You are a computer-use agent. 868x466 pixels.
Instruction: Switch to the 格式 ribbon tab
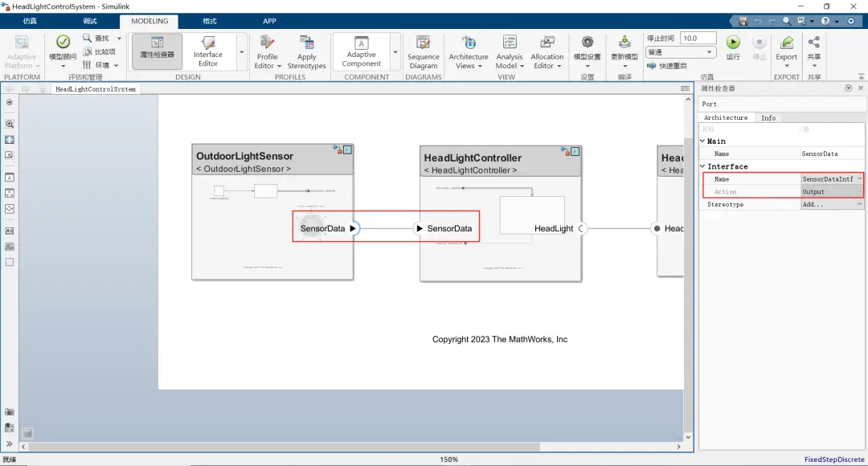(x=210, y=21)
